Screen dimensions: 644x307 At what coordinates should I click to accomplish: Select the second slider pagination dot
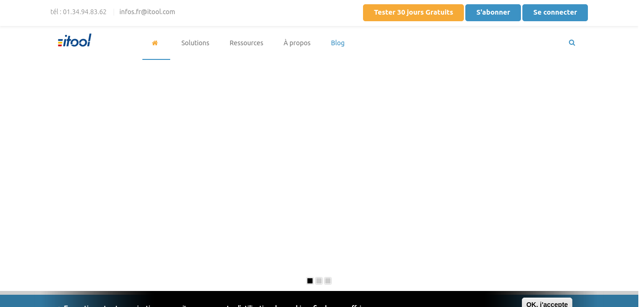(319, 281)
